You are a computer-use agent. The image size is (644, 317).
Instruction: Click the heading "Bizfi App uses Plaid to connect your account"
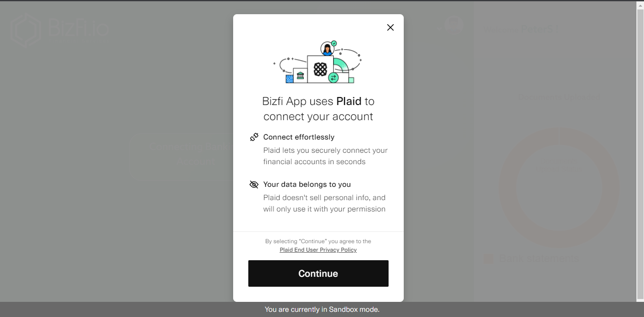pyautogui.click(x=318, y=109)
